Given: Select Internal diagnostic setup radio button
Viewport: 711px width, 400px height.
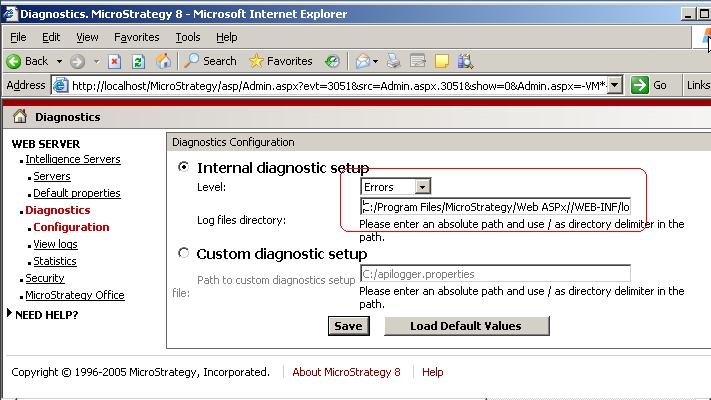Looking at the screenshot, I should (183, 166).
